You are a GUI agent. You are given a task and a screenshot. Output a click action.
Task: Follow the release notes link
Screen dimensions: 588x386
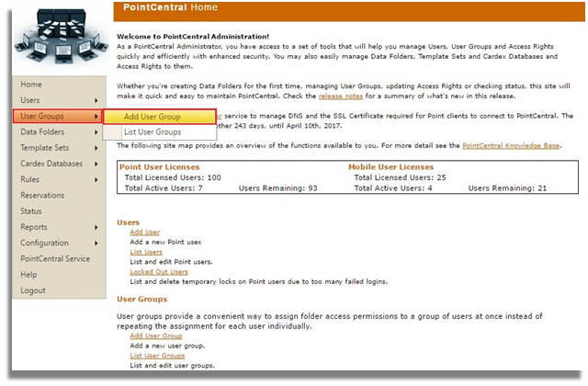341,96
